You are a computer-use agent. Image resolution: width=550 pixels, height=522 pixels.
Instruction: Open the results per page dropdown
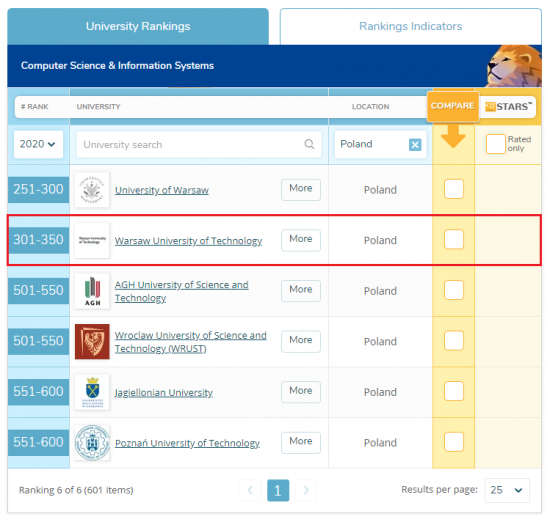pyautogui.click(x=507, y=490)
